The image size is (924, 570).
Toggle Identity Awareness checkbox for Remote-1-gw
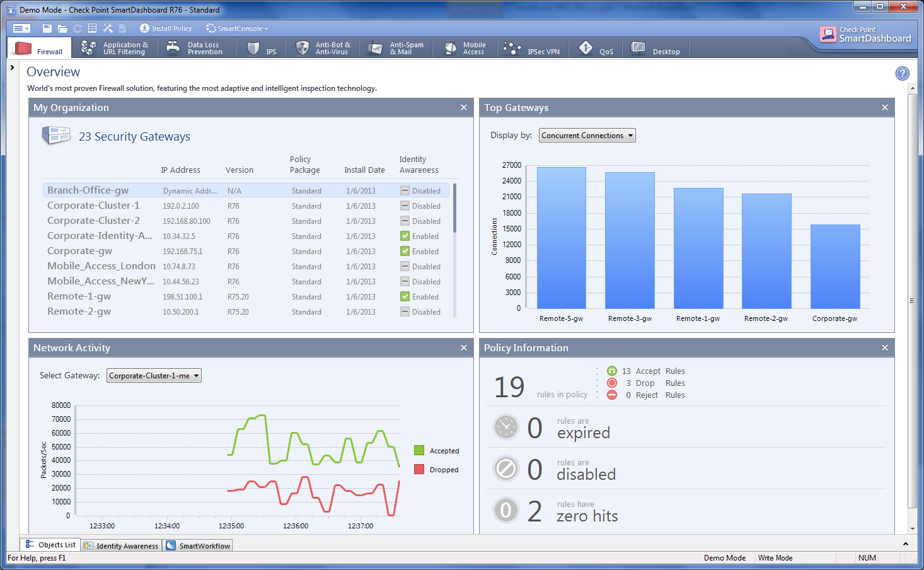point(405,296)
